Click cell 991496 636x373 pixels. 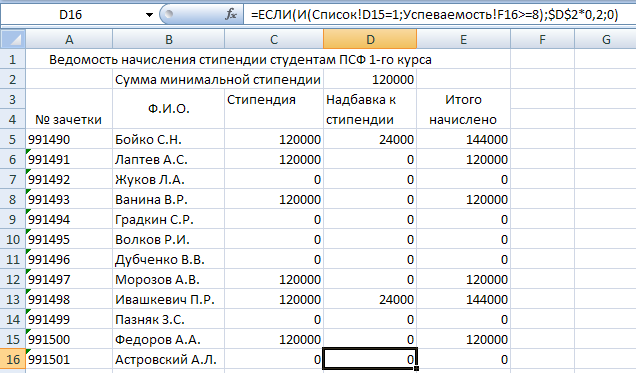(x=69, y=259)
